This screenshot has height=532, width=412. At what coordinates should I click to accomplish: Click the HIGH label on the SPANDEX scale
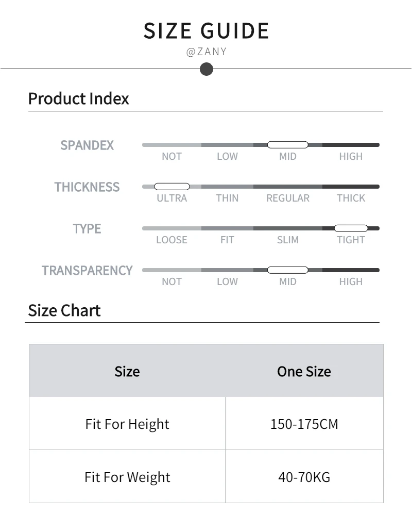351,157
